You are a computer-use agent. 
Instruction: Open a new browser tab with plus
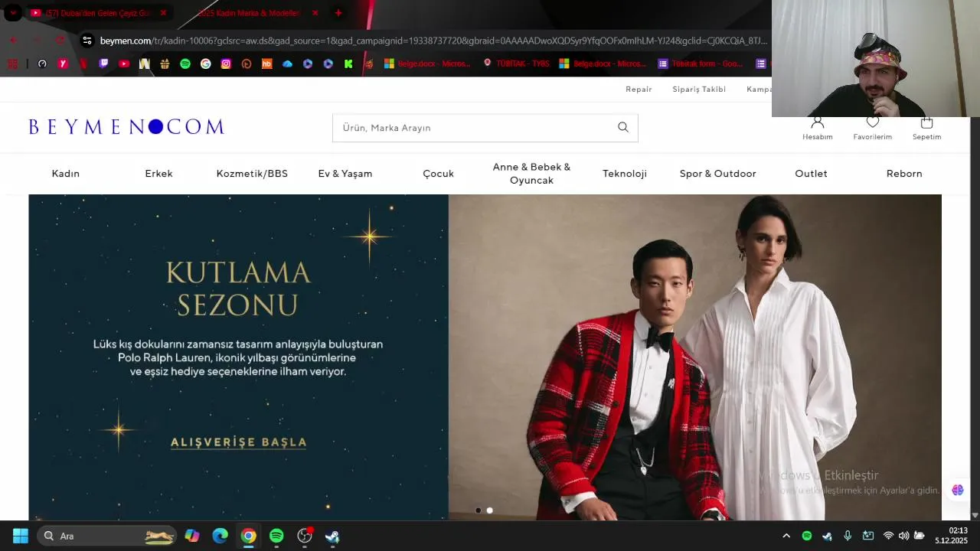pos(338,13)
